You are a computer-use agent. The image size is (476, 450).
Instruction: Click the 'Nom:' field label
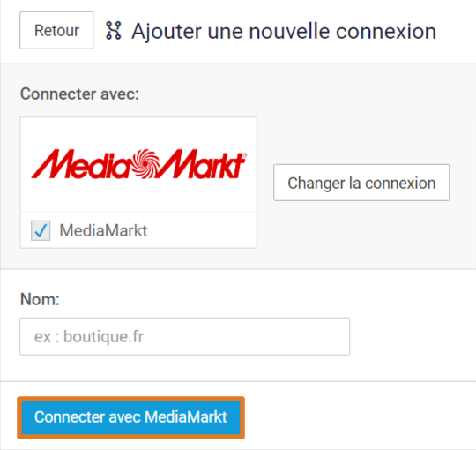40,299
